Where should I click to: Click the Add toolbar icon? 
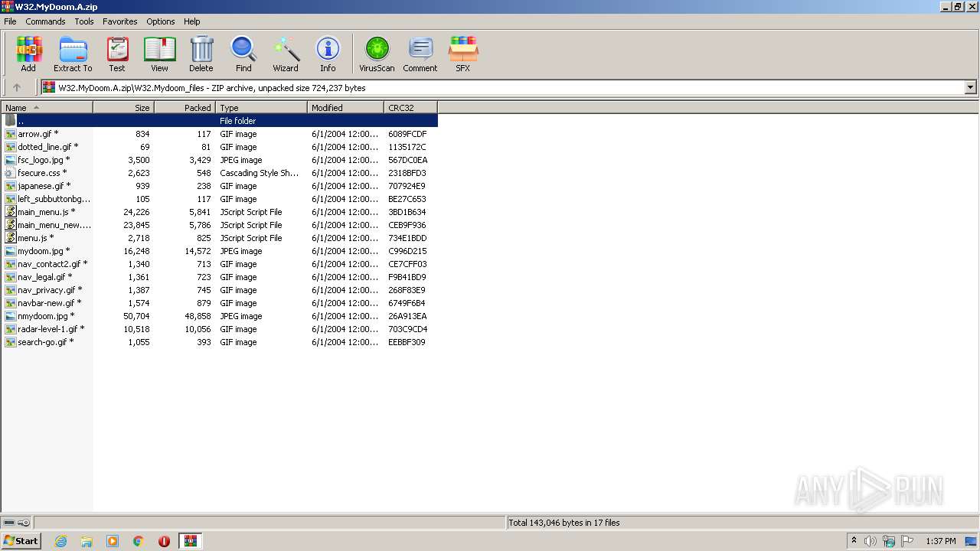click(x=28, y=54)
